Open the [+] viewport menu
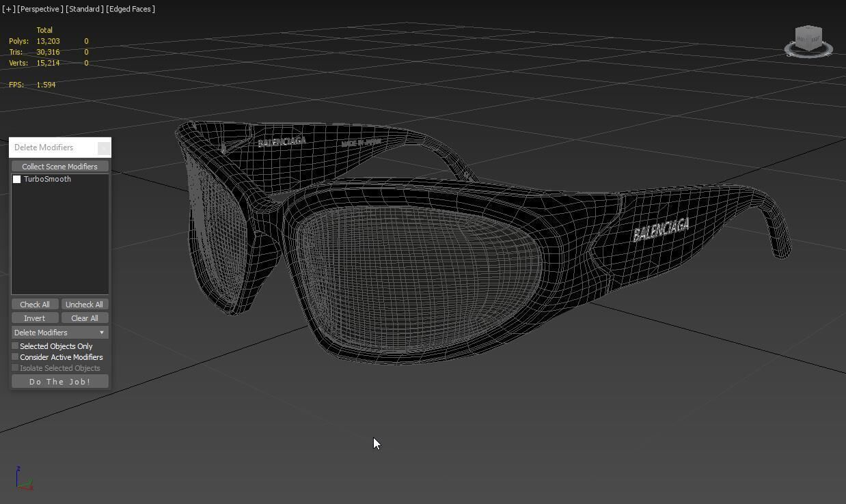846x504 pixels. tap(8, 9)
